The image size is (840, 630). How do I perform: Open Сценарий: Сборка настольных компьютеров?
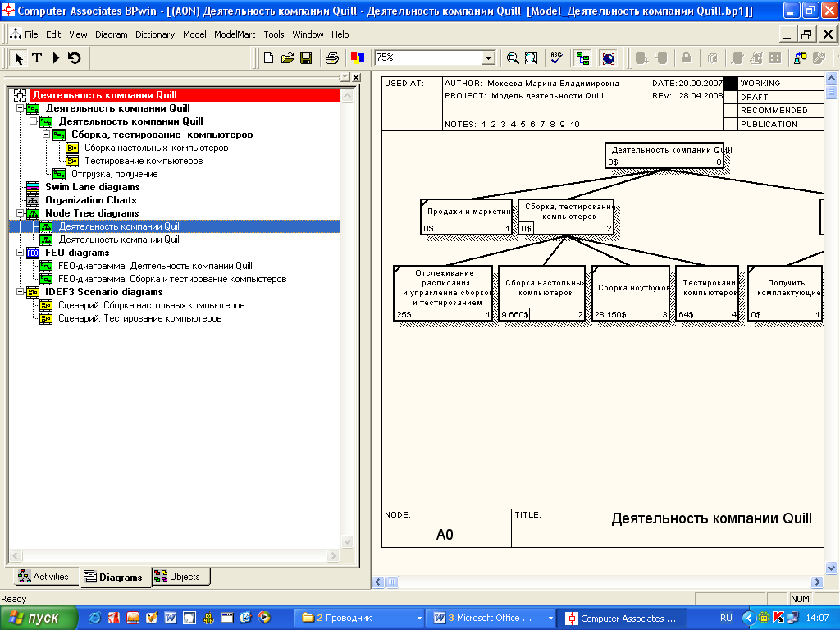point(152,305)
